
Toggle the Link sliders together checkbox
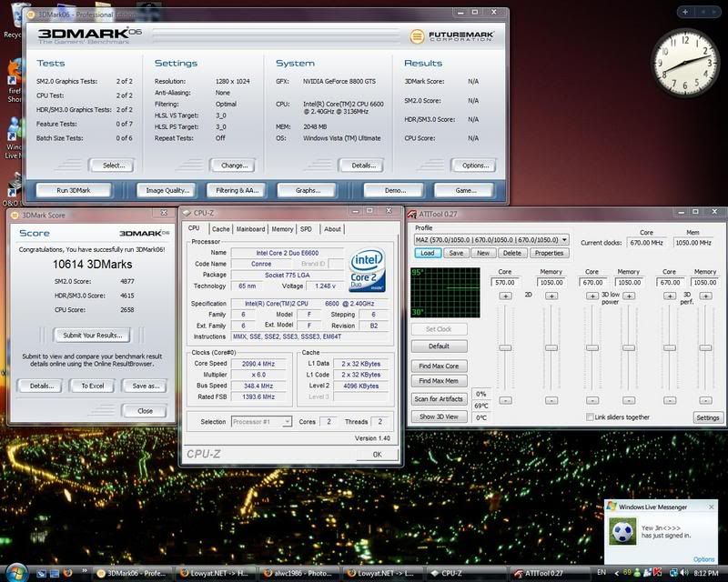(x=590, y=416)
